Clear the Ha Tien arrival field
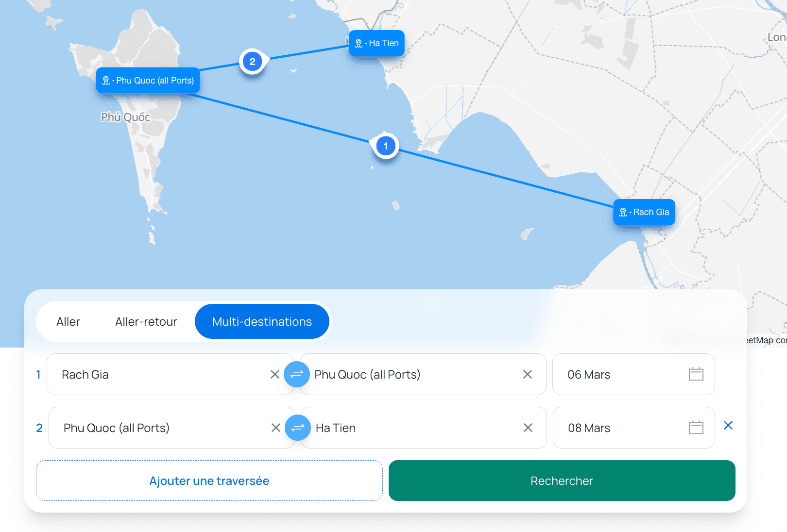Viewport: 787px width, 532px height. (x=528, y=428)
